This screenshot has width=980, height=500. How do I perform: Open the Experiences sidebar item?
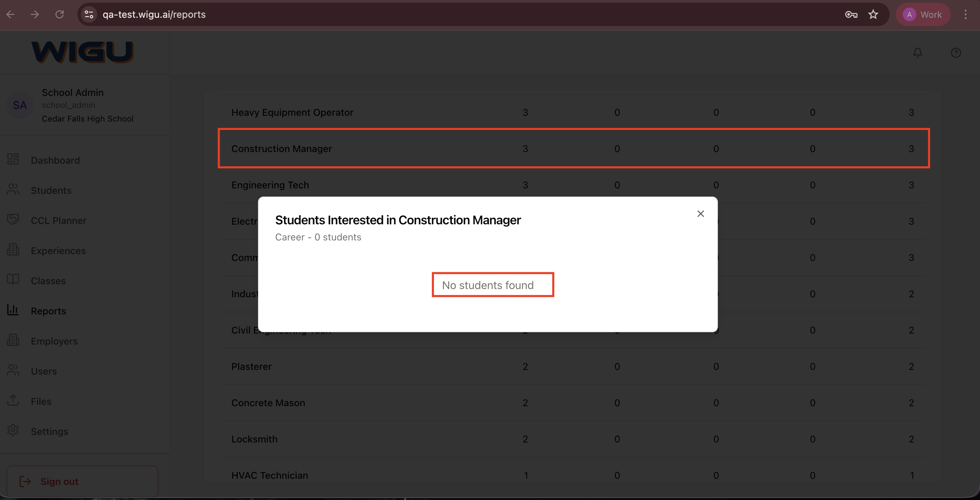tap(58, 251)
